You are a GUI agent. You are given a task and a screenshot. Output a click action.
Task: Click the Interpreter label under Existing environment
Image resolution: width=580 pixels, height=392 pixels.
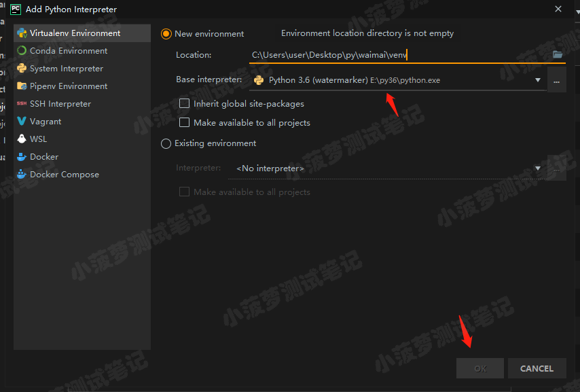click(x=198, y=168)
